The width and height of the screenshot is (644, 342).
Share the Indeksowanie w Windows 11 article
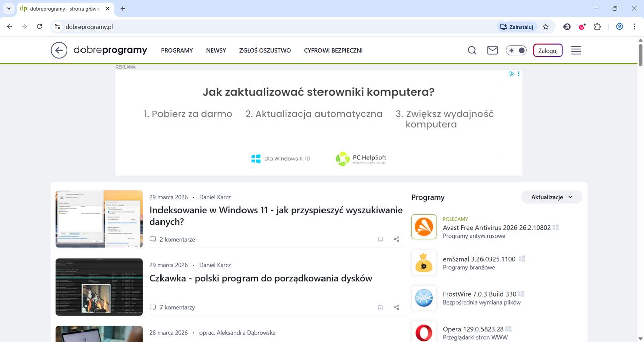[x=397, y=239]
